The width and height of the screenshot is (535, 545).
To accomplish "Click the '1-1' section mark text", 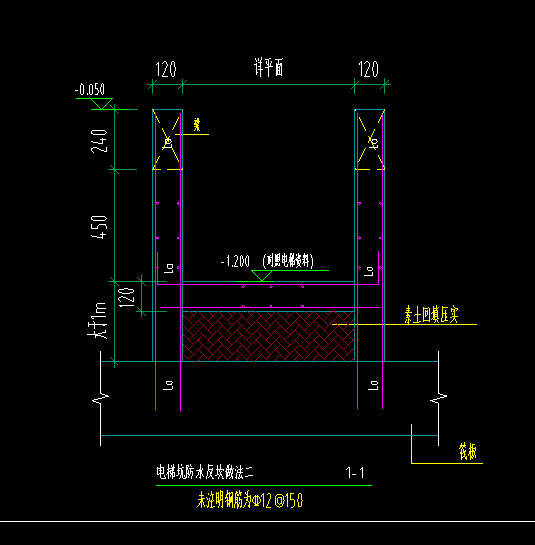I will [355, 473].
